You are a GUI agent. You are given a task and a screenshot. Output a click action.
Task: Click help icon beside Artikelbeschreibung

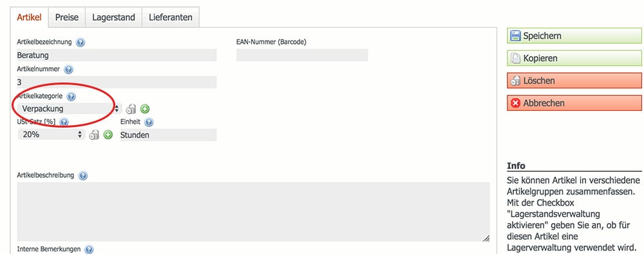pos(82,175)
